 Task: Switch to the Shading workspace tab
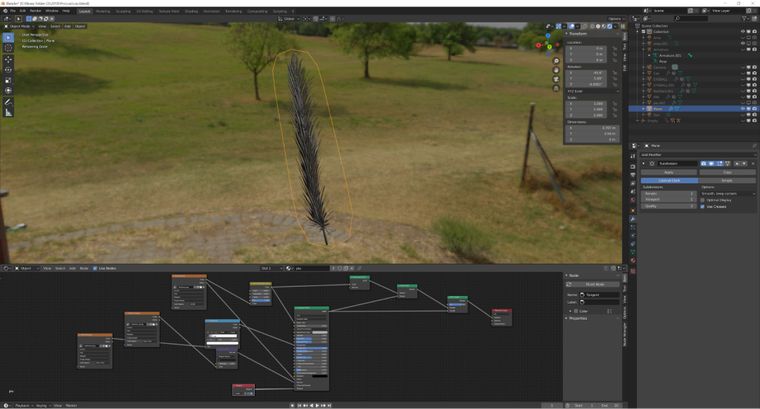coord(191,11)
